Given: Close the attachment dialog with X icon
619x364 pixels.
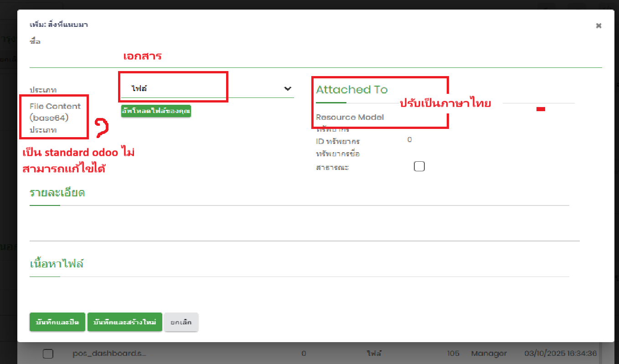Looking at the screenshot, I should coord(598,26).
